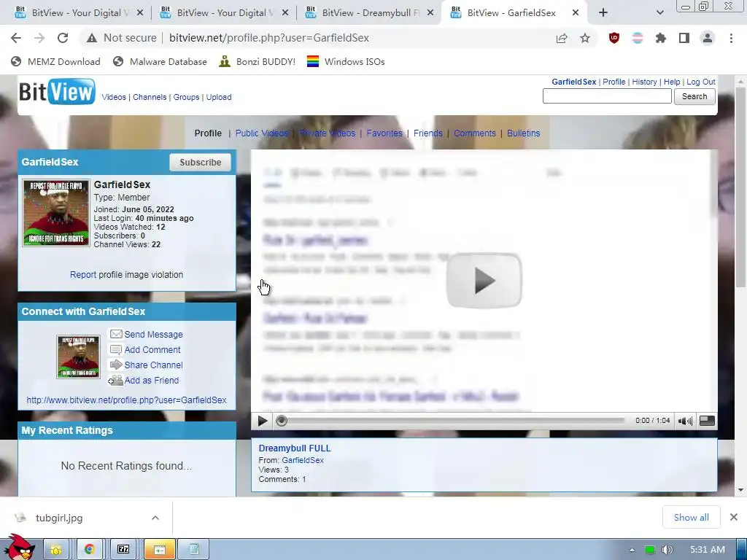Close the BitView - Dreamybull tab

pyautogui.click(x=430, y=13)
